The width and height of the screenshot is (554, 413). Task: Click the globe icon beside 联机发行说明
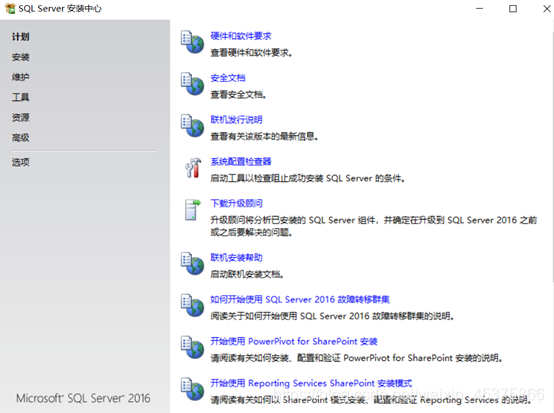tap(193, 125)
